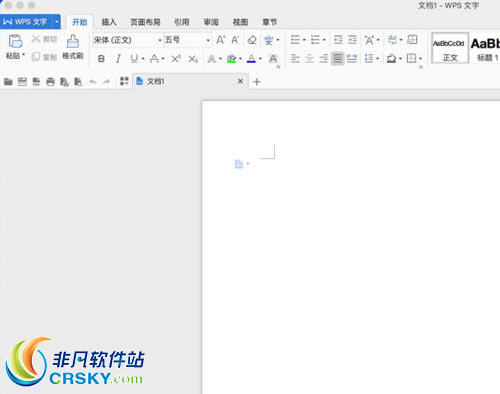Add a new document tab with plus
The height and width of the screenshot is (394, 500).
click(257, 82)
